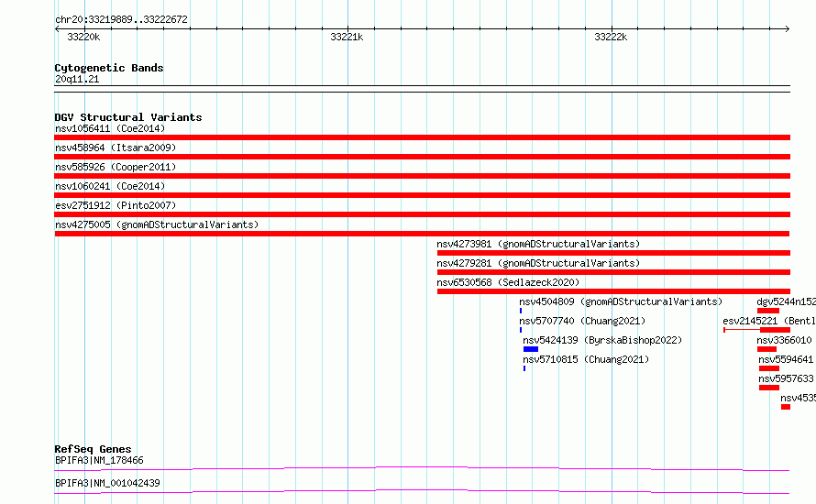Select the red bar for esv2751912 (Pinto2007)
The height and width of the screenshot is (504, 816).
[x=422, y=214]
